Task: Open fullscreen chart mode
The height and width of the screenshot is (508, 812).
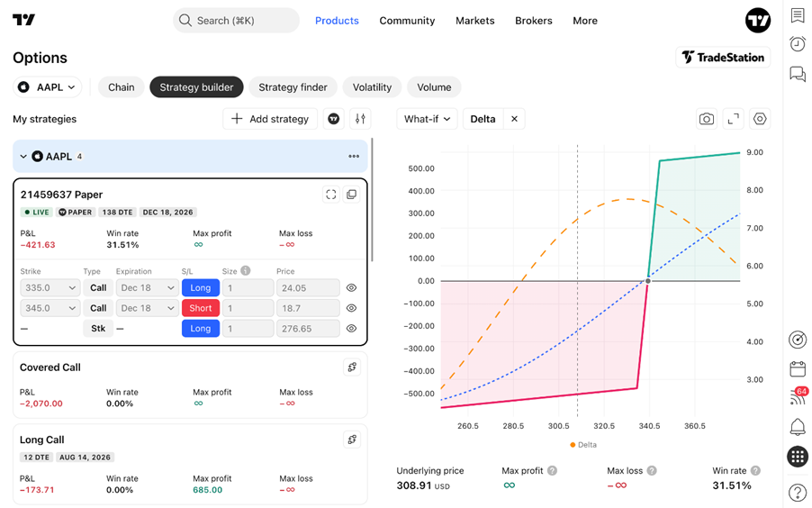Action: pos(733,119)
